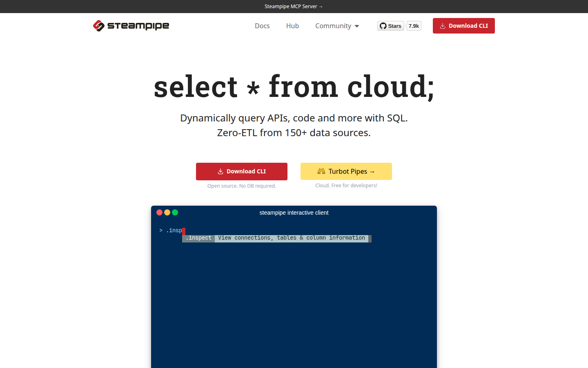Image resolution: width=588 pixels, height=368 pixels.
Task: Expand the Community dropdown menu
Action: pyautogui.click(x=337, y=26)
